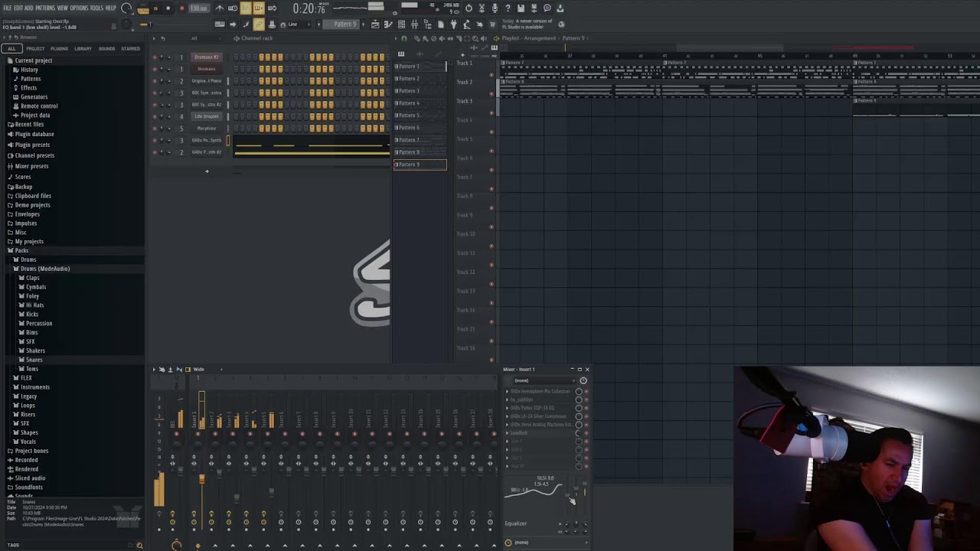Click the help question mark icon
The width and height of the screenshot is (980, 551).
point(508,8)
